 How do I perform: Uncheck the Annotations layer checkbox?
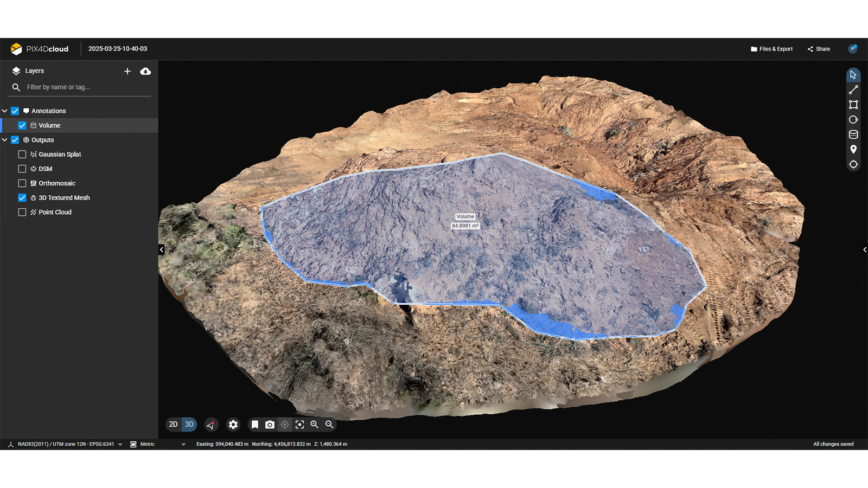pyautogui.click(x=15, y=111)
